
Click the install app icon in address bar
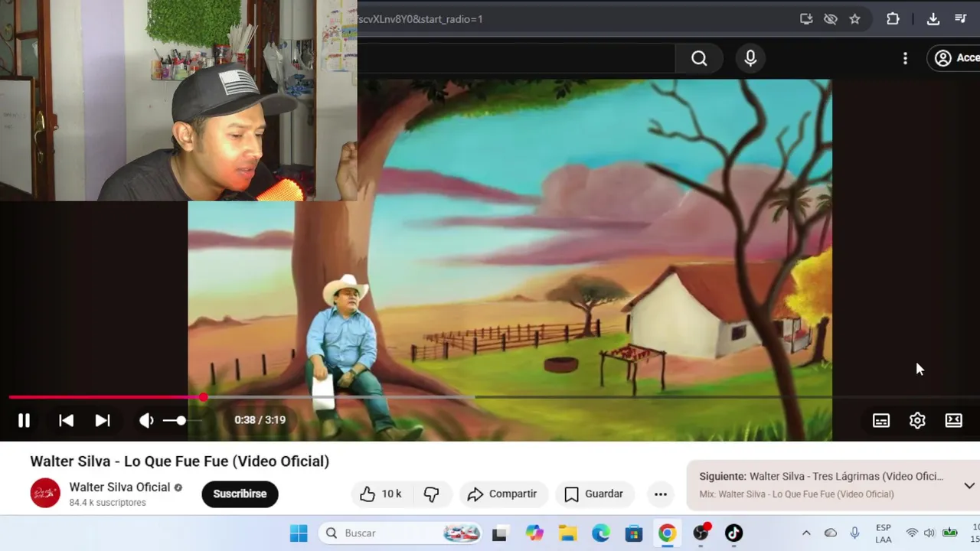tap(805, 19)
